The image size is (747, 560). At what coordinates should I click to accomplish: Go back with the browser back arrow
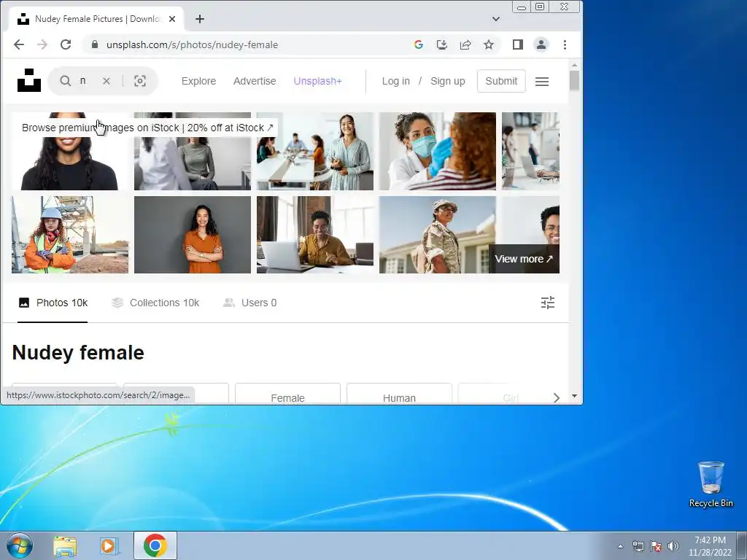tap(19, 44)
